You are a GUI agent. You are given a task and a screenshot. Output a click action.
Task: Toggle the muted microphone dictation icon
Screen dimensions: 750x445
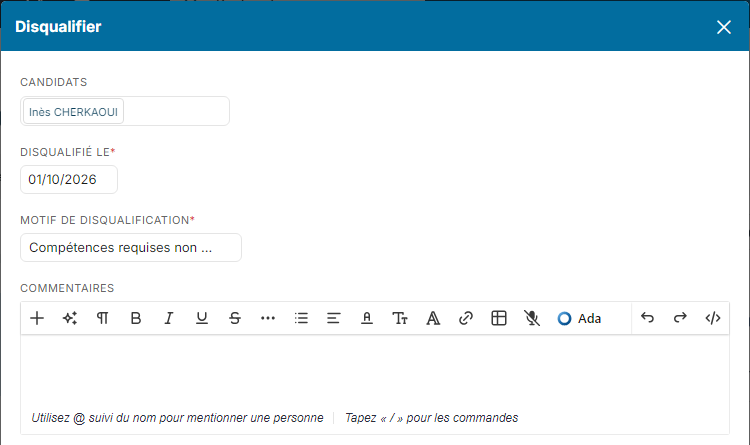[x=531, y=318]
